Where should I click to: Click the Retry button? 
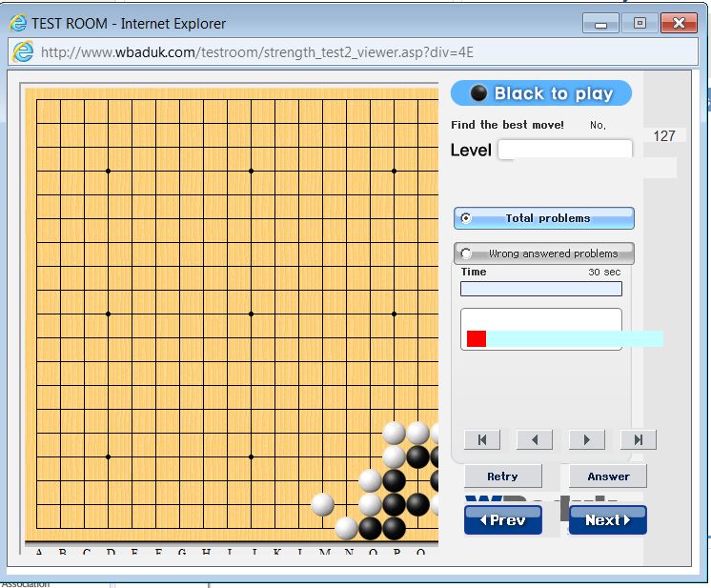[502, 476]
